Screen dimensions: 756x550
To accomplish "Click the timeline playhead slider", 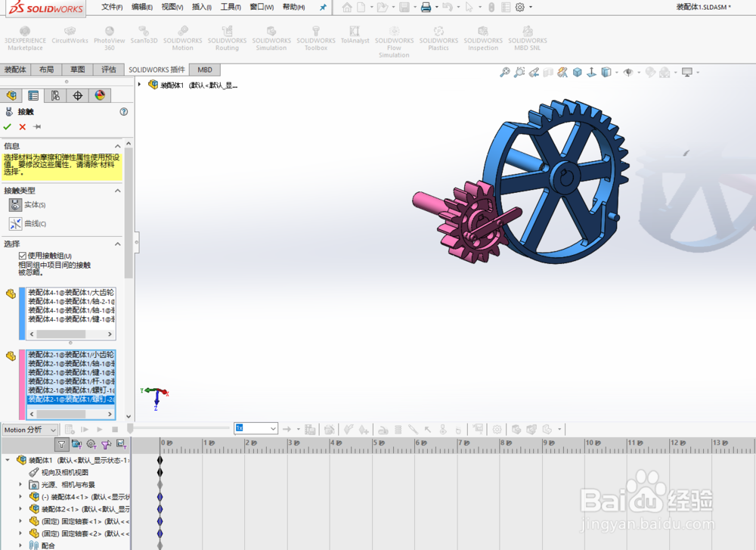I will tap(130, 428).
